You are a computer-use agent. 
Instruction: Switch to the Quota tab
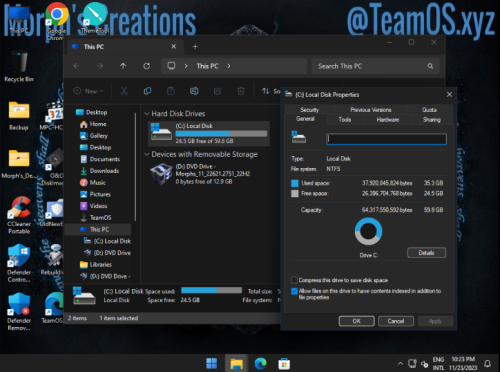429,110
